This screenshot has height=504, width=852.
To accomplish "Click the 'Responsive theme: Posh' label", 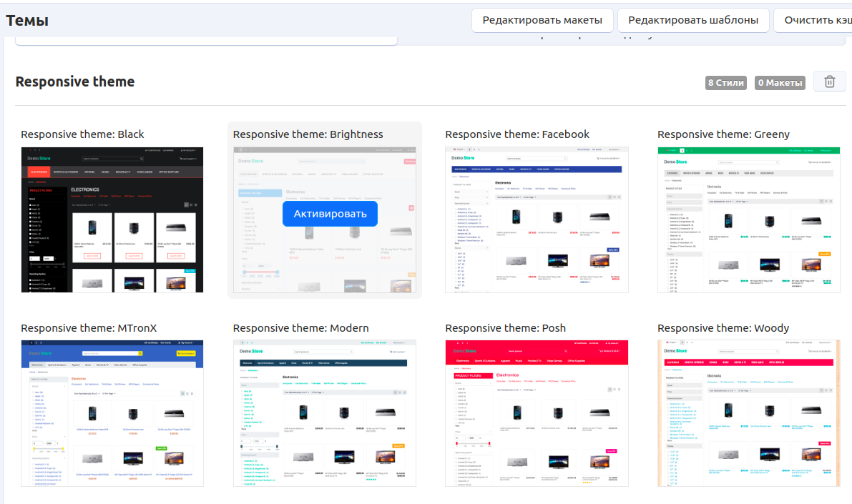I will (505, 328).
